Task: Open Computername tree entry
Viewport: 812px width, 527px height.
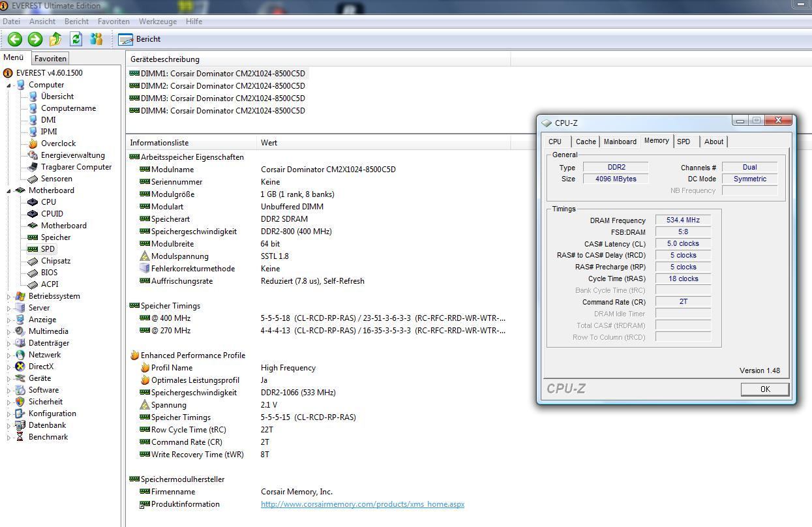Action: click(68, 108)
